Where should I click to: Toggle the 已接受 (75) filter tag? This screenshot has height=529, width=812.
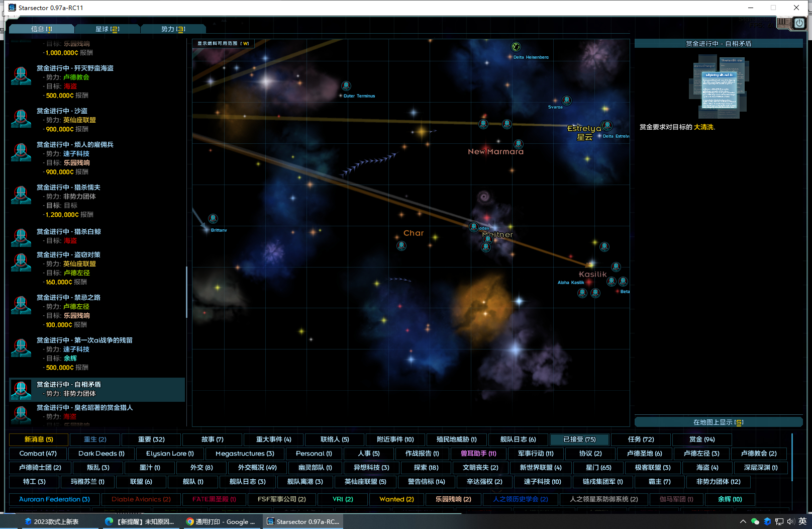[579, 439]
